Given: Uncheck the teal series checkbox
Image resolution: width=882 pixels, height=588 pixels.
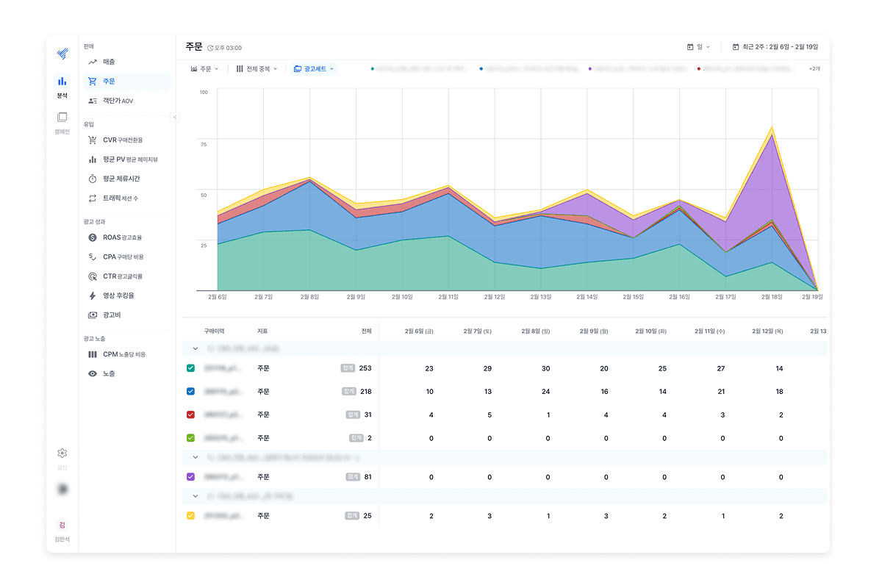Looking at the screenshot, I should tap(191, 368).
